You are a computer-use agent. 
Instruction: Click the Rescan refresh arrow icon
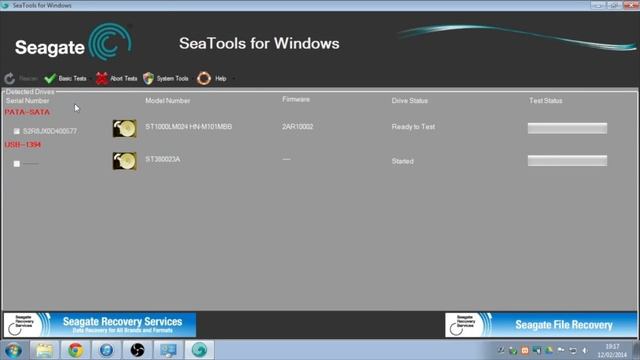[x=9, y=78]
